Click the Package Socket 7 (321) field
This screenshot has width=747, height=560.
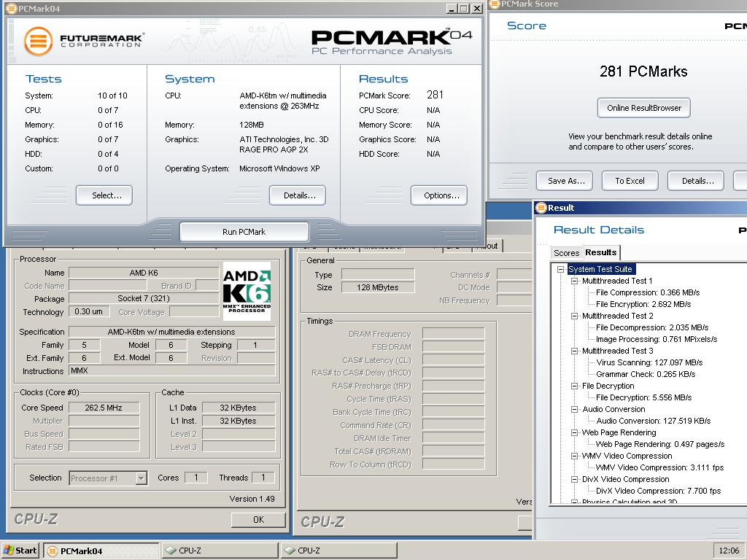(x=144, y=298)
